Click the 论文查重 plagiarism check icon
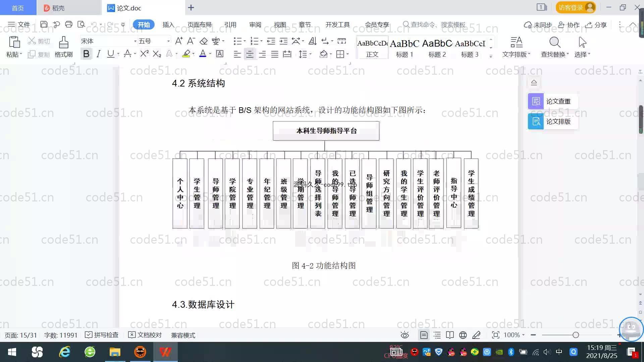Screen dimensions: 644x362 coord(536,101)
